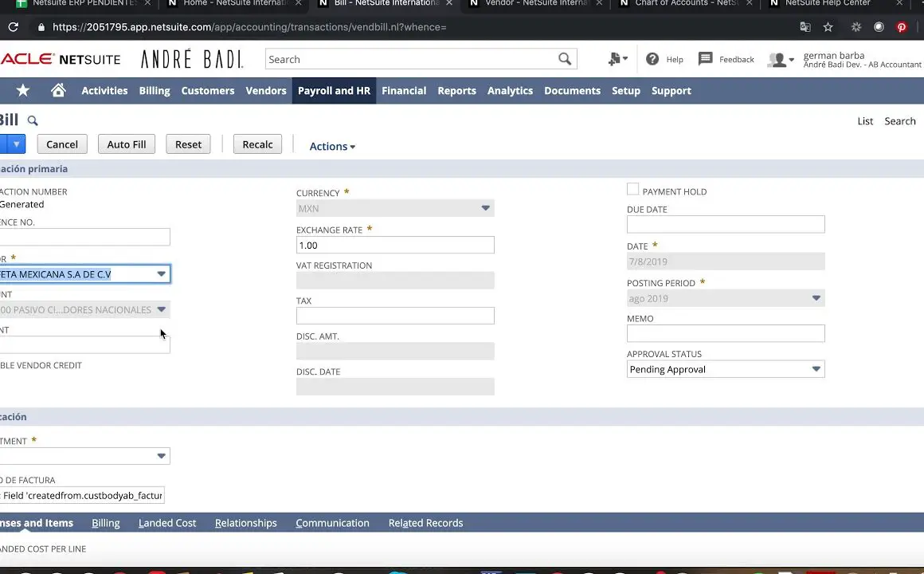Open the Posting Period dropdown
924x574 pixels.
click(x=816, y=298)
